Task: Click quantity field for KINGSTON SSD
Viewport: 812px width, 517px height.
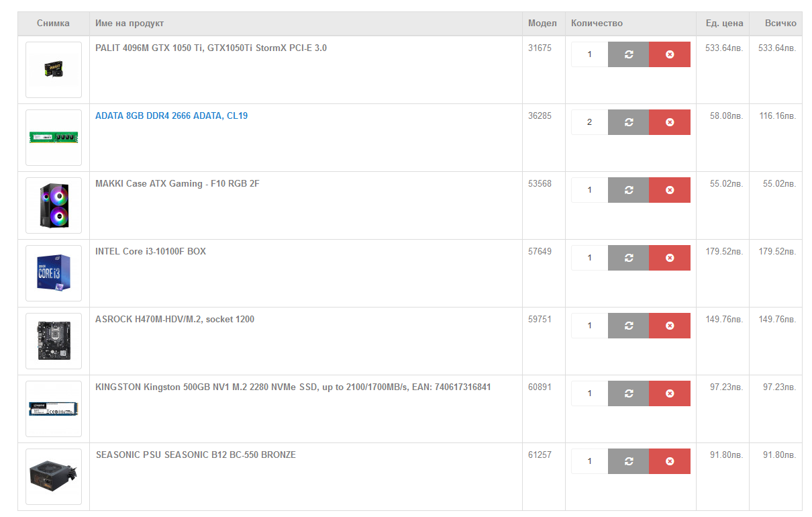Action: pos(589,393)
